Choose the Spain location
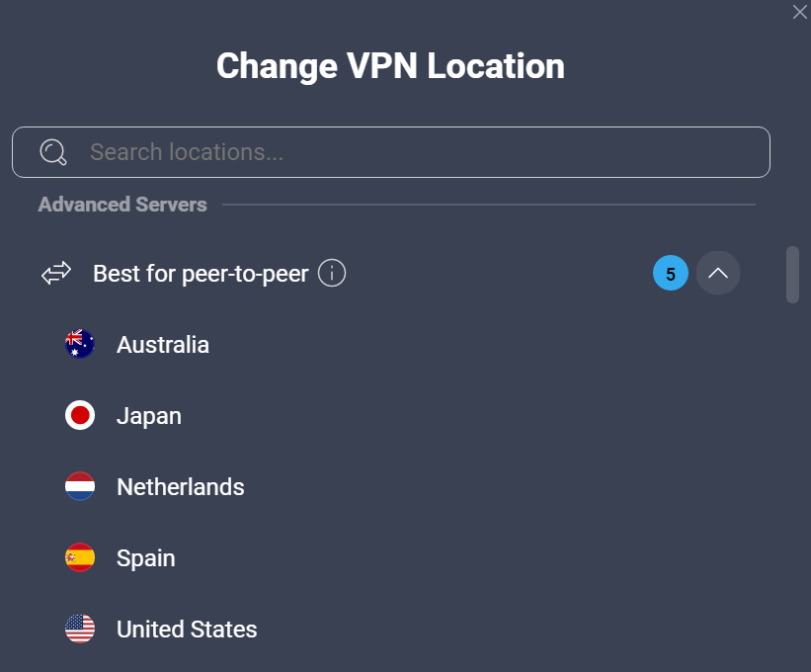Image resolution: width=811 pixels, height=672 pixels. (x=146, y=557)
